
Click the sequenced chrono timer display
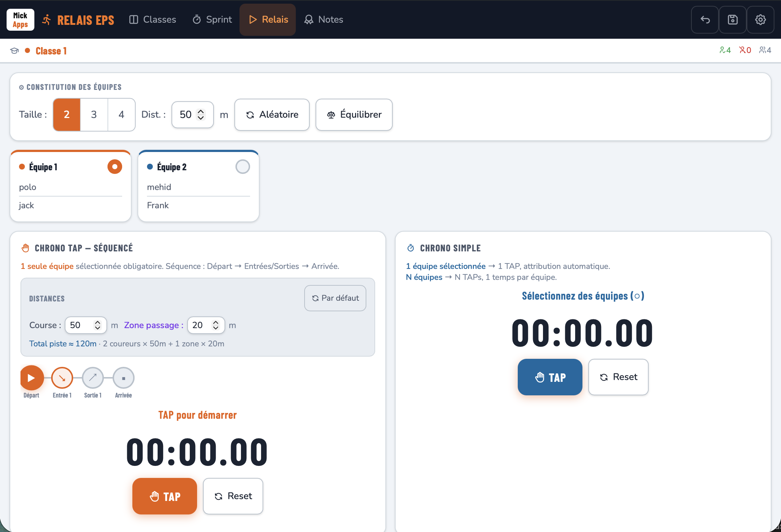(x=197, y=452)
